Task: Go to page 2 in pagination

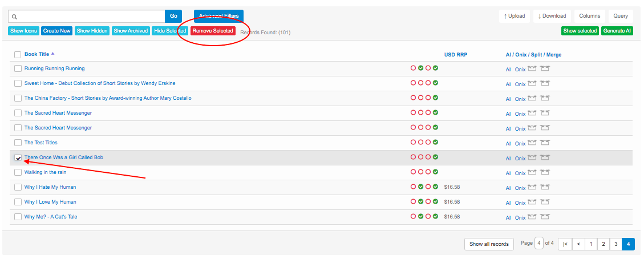Action: [603, 244]
